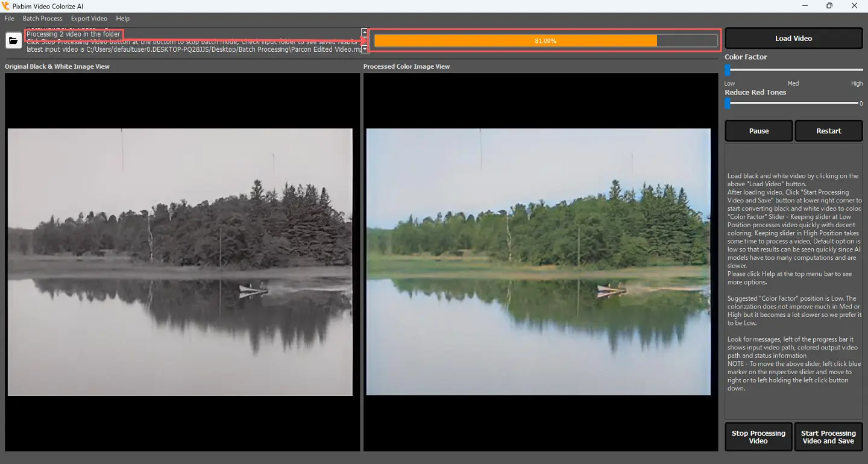Click the processed color preview image

[538, 262]
